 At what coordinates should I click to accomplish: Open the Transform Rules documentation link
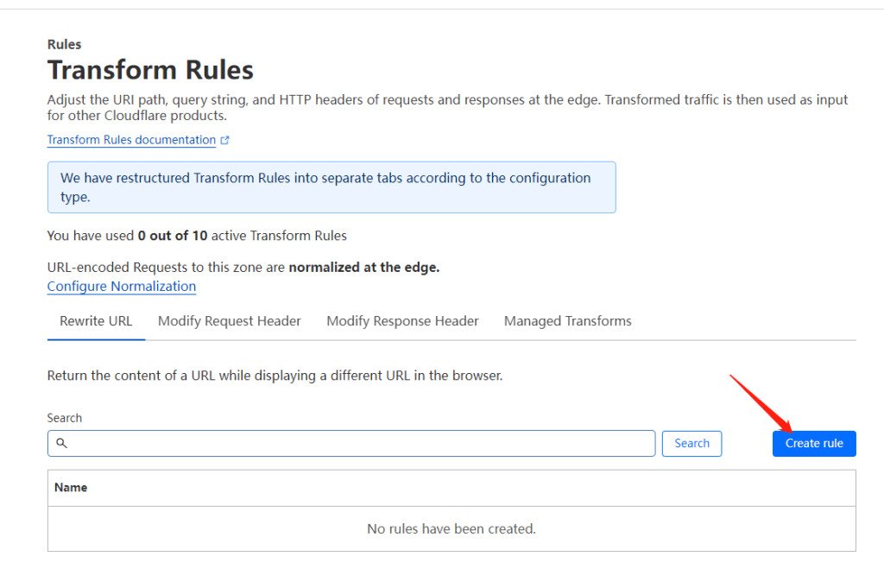pyautogui.click(x=131, y=140)
